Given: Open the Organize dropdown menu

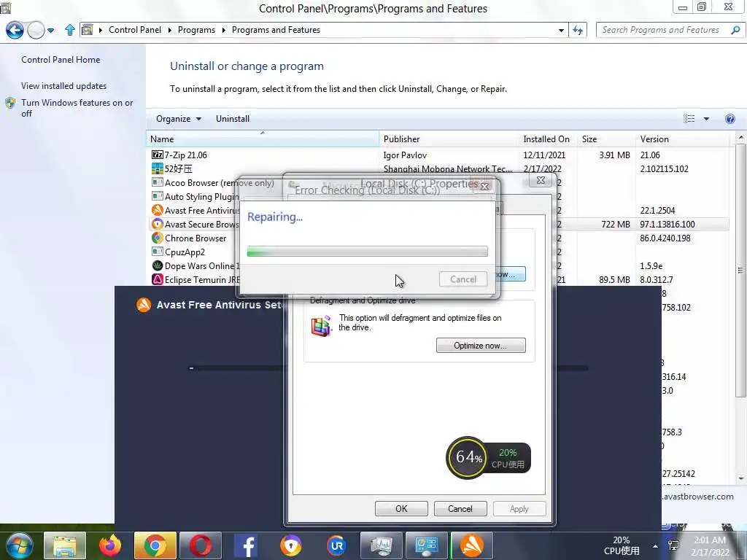Looking at the screenshot, I should click(x=179, y=119).
